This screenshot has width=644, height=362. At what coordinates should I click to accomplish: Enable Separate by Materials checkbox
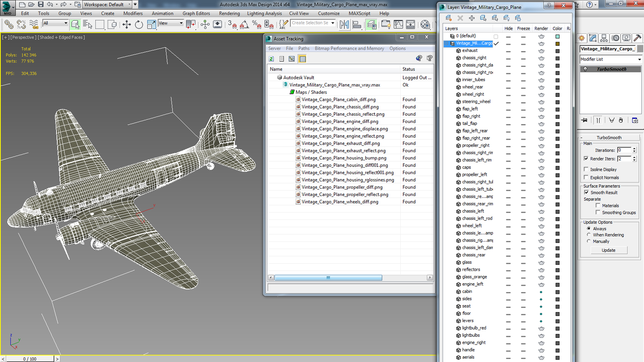pos(598,205)
